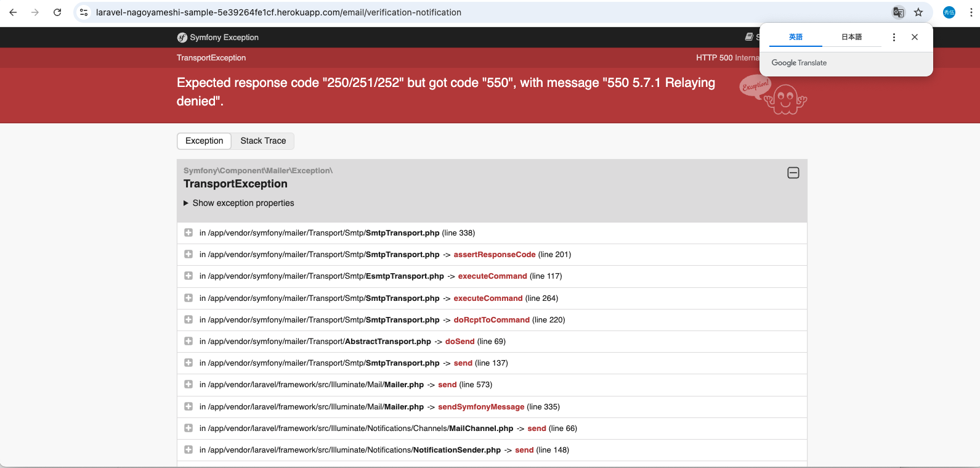Image resolution: width=980 pixels, height=468 pixels.
Task: Expand the sendSymfonyMessage line 335 trace
Action: (188, 406)
